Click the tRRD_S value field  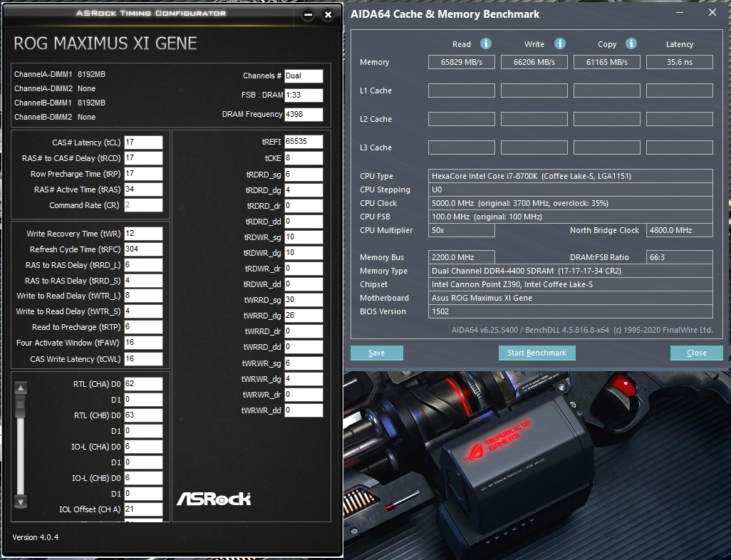pyautogui.click(x=144, y=281)
